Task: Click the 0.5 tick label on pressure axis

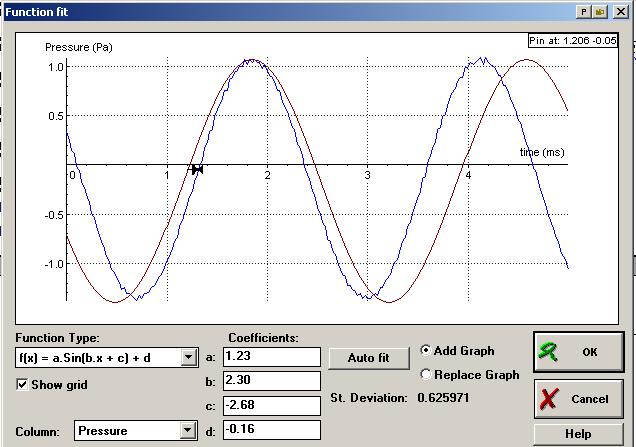Action: coord(56,116)
